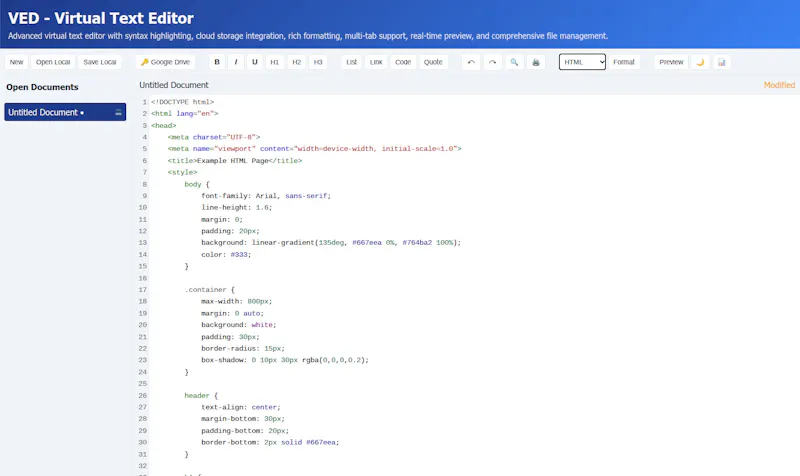Screen dimensions: 800x476
Task: Open statistics with the chart icon
Action: coord(721,62)
